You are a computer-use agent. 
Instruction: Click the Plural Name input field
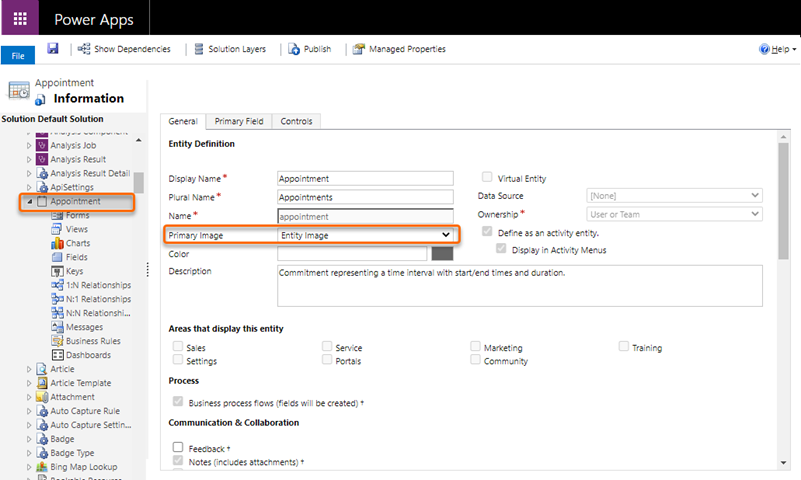pyautogui.click(x=365, y=197)
